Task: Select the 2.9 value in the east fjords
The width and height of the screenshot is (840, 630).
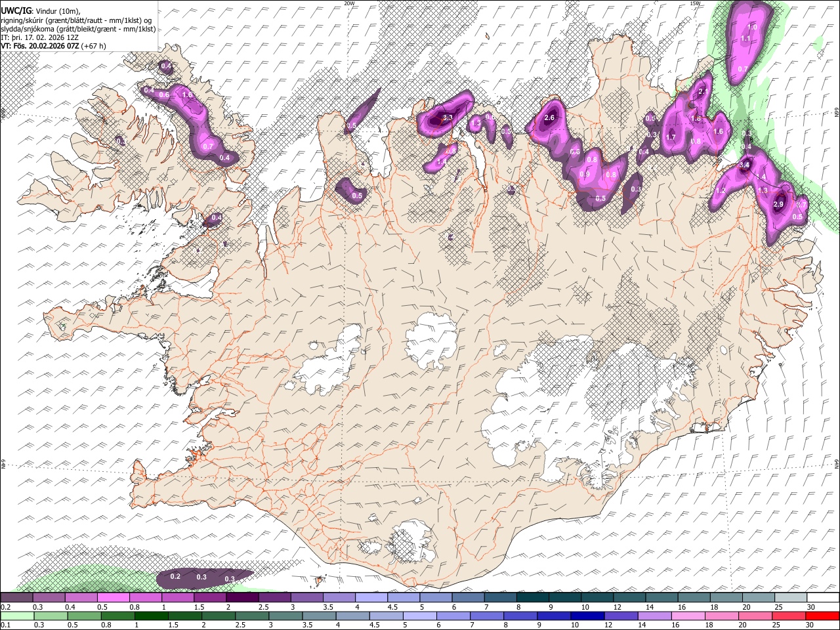Action: tap(779, 205)
